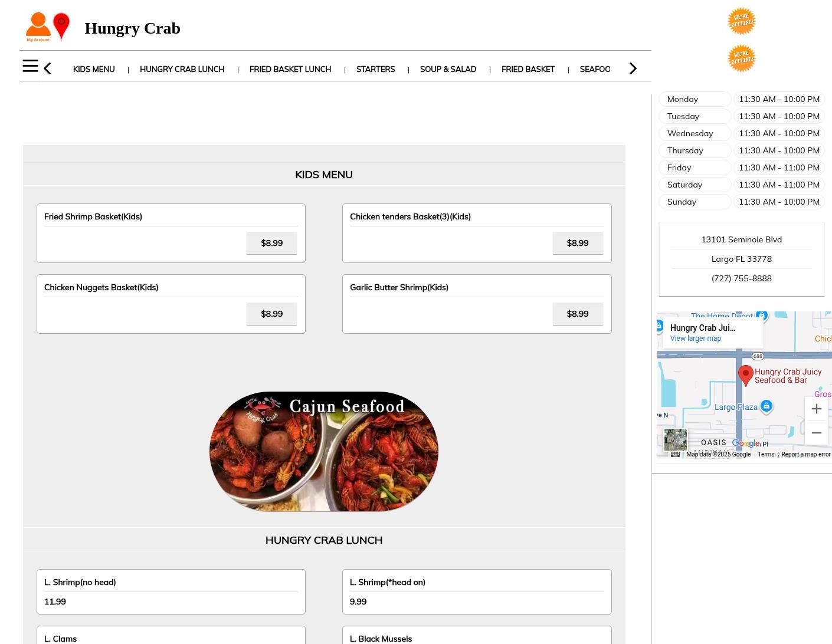The height and width of the screenshot is (644, 832).
Task: Click the Hungry Crab map pin marker
Action: [745, 375]
